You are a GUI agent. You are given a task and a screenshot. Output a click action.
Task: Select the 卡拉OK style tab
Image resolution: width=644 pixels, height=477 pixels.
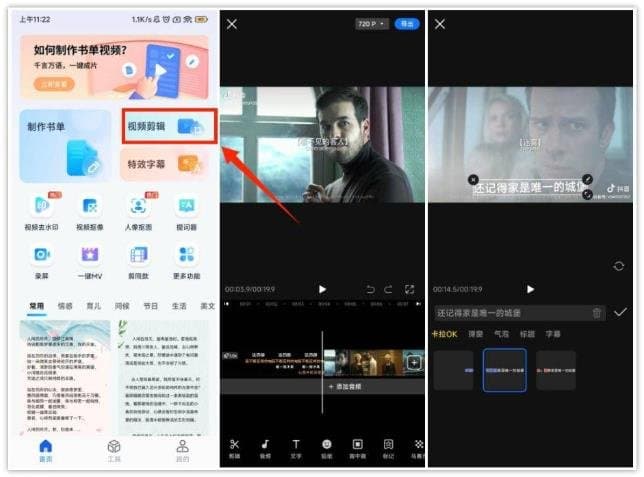click(444, 334)
